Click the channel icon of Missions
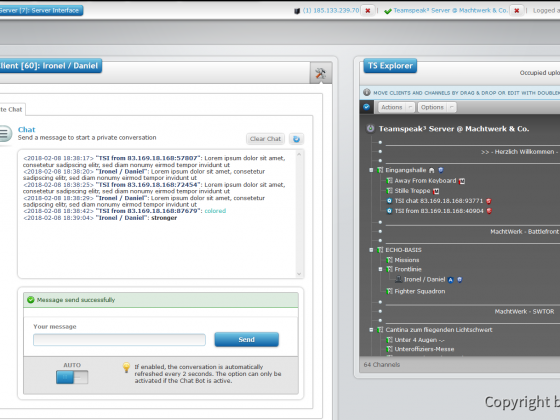 pos(389,260)
